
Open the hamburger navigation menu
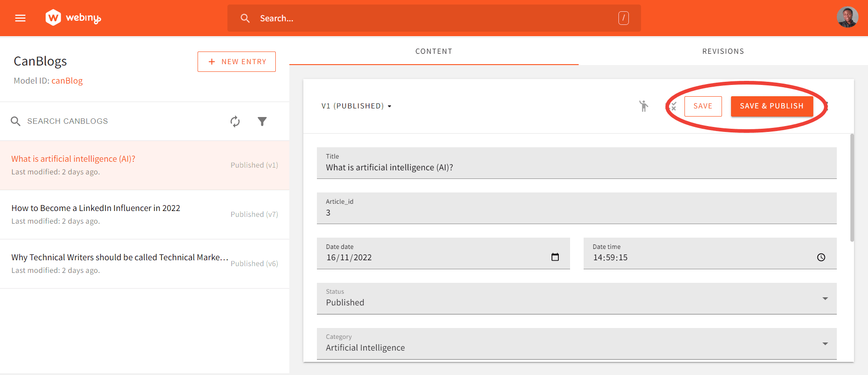tap(20, 18)
